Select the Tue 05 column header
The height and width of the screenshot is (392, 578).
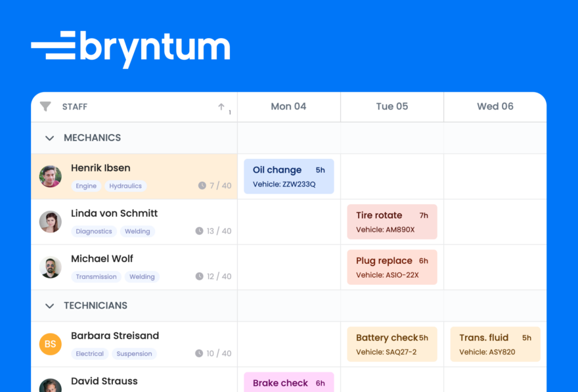coord(391,106)
